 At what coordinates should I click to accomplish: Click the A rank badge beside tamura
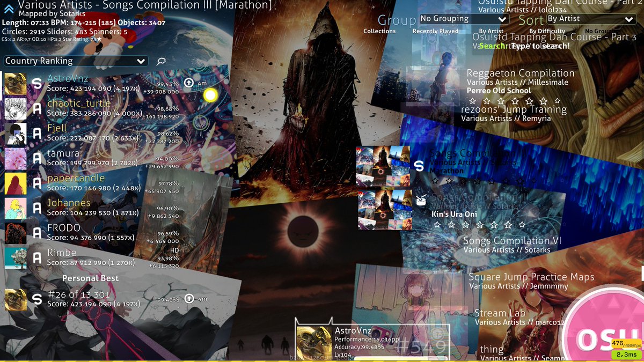(36, 159)
